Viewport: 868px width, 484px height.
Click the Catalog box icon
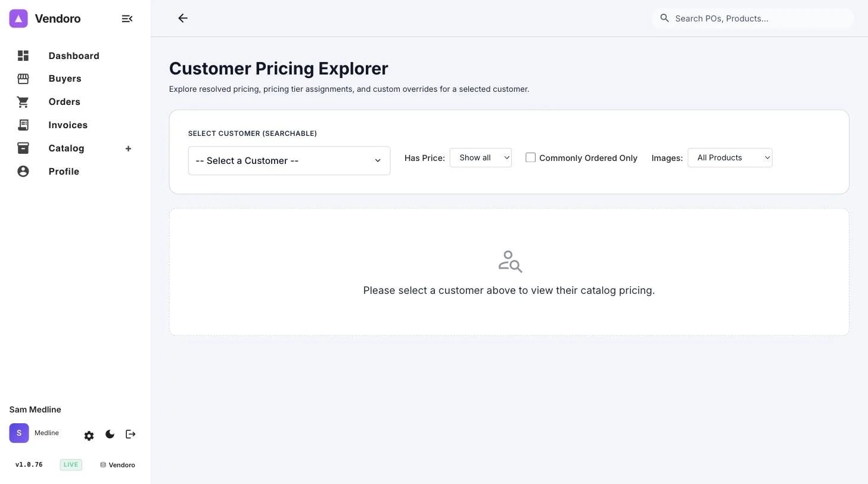[23, 148]
